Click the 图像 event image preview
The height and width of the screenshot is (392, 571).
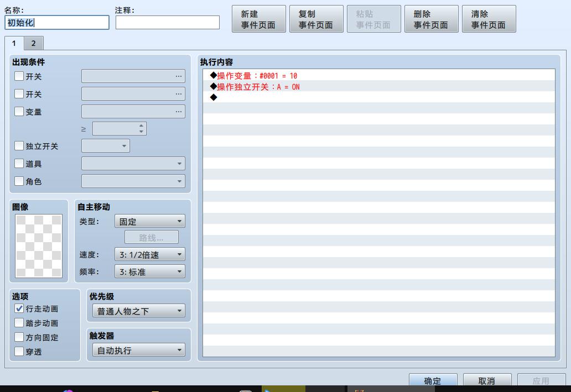tap(39, 246)
